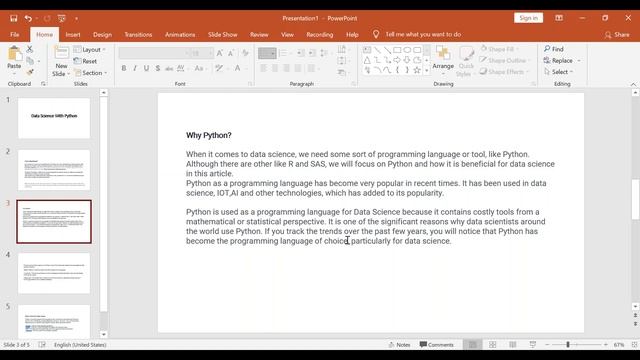Toggle Italic formatting
640x360 pixels.
tap(135, 68)
